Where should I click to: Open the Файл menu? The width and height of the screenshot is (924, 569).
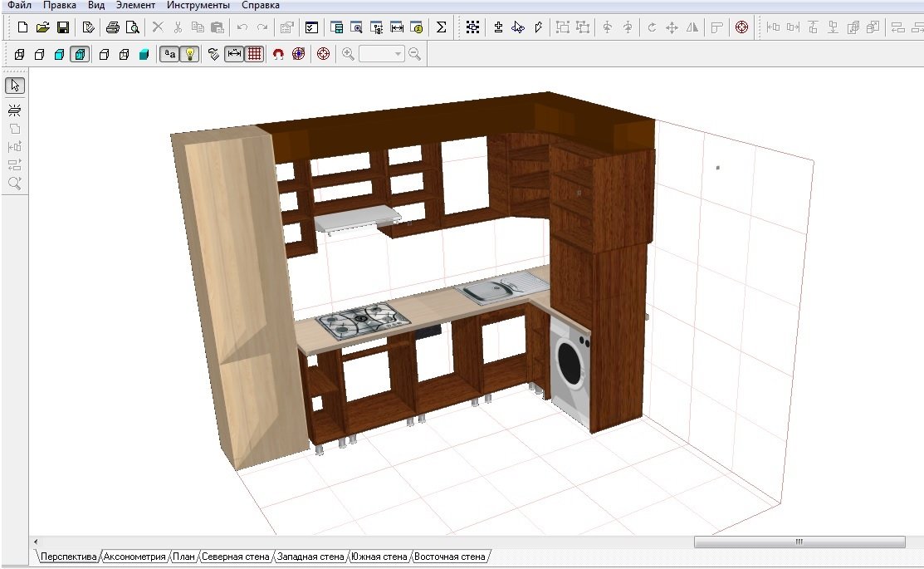19,5
